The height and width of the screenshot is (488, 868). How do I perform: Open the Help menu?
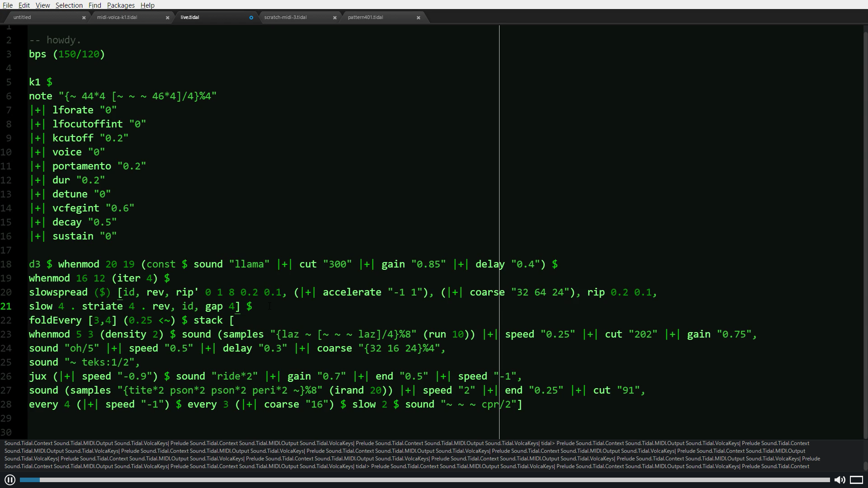coord(147,5)
